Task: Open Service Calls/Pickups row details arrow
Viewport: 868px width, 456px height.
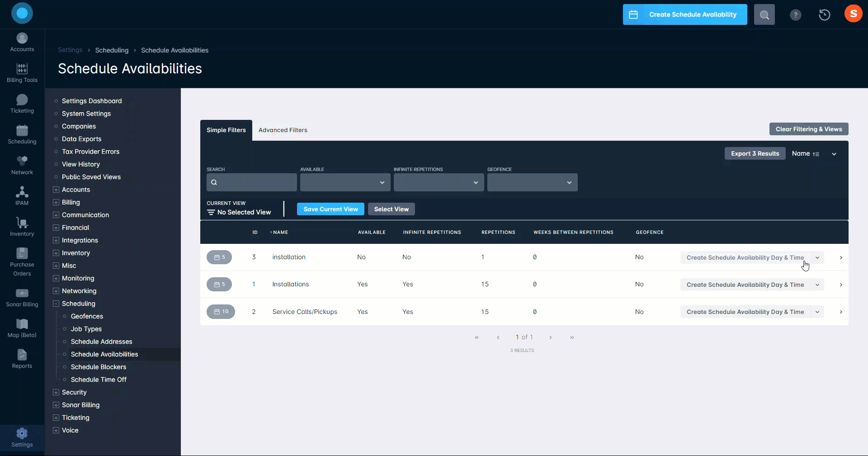Action: tap(841, 312)
